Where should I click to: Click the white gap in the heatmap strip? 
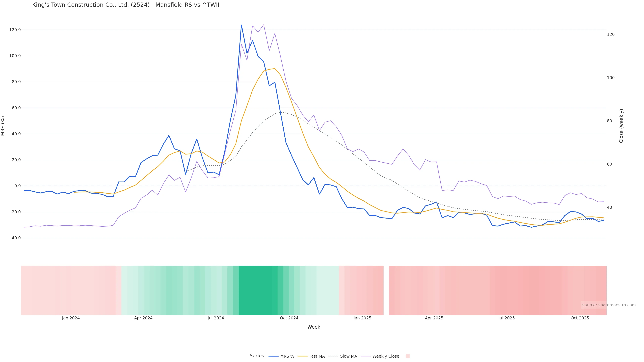pos(386,290)
